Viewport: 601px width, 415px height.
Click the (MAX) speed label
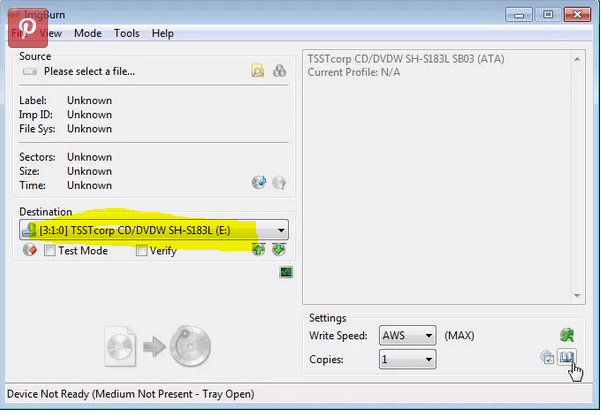tap(459, 336)
